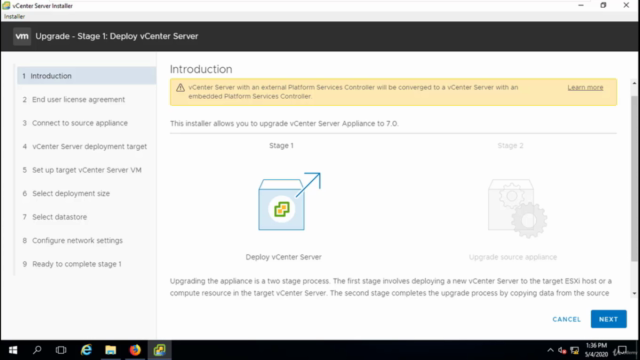Open taskbar search magnifier
Image resolution: width=640 pixels, height=360 pixels.
point(37,350)
